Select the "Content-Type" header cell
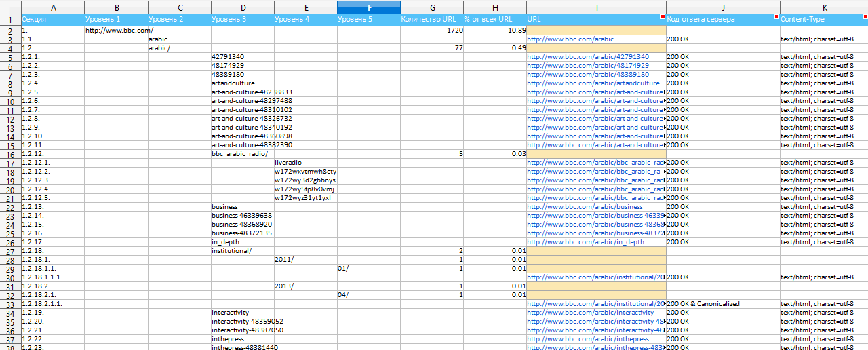Image resolution: width=868 pixels, height=350 pixels. pos(824,20)
